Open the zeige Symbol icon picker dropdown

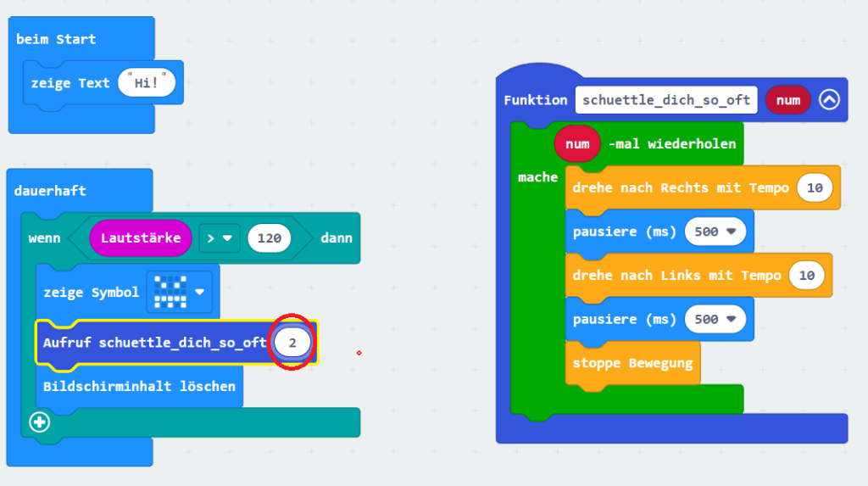[200, 292]
